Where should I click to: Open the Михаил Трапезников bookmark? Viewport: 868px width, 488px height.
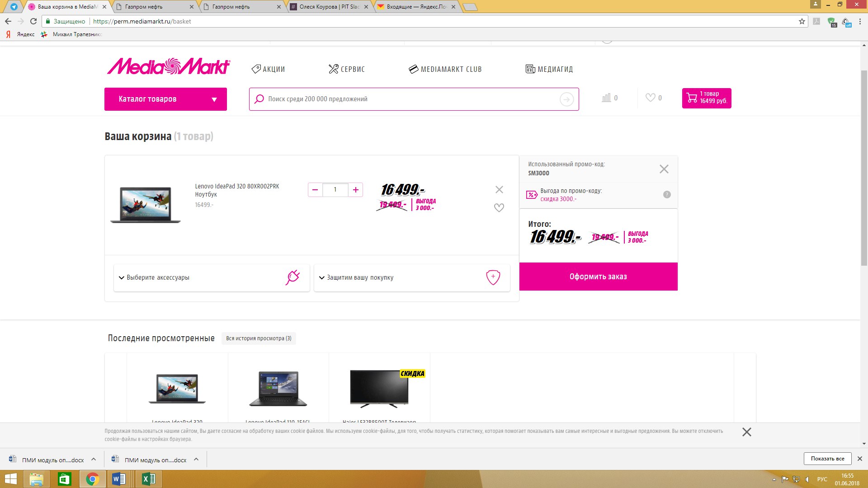click(71, 34)
